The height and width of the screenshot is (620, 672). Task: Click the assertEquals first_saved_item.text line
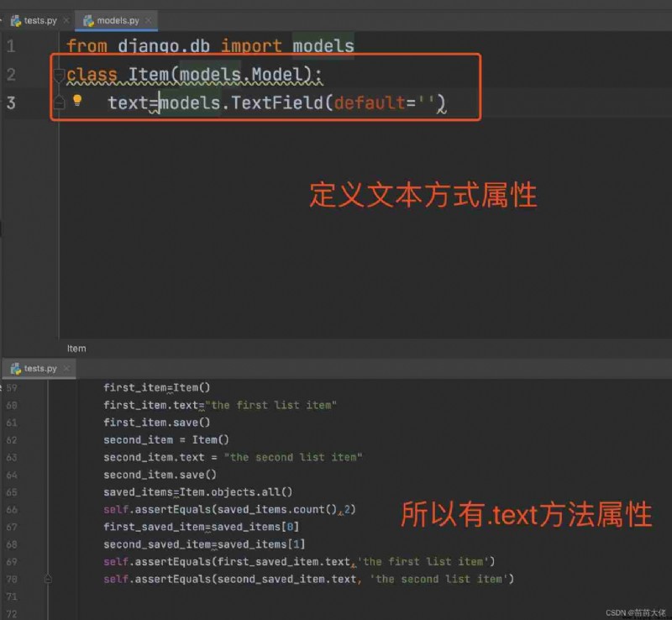tap(299, 562)
